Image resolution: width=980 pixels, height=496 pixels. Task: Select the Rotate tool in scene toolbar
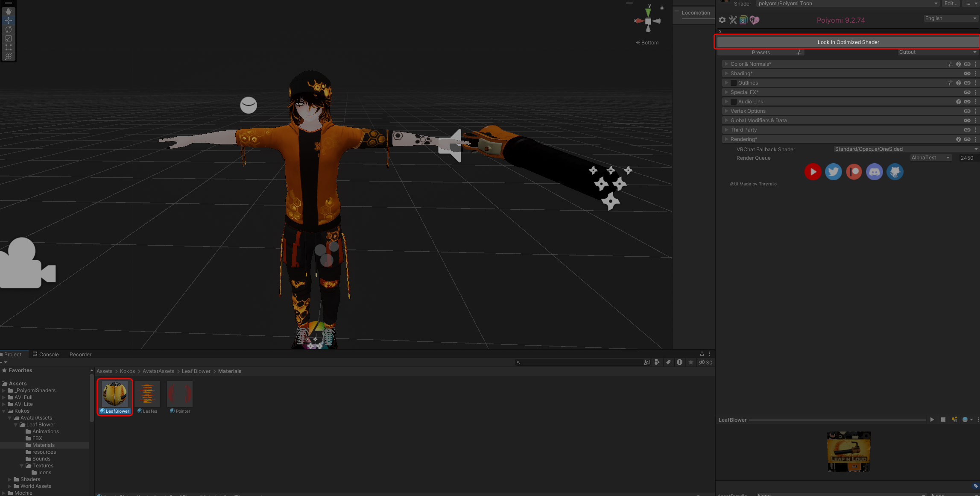[9, 29]
